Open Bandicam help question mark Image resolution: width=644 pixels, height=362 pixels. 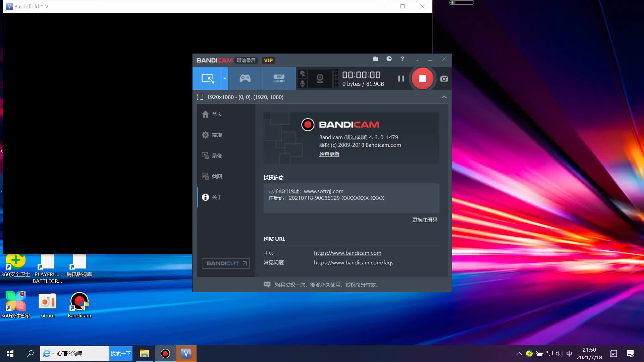click(x=402, y=59)
